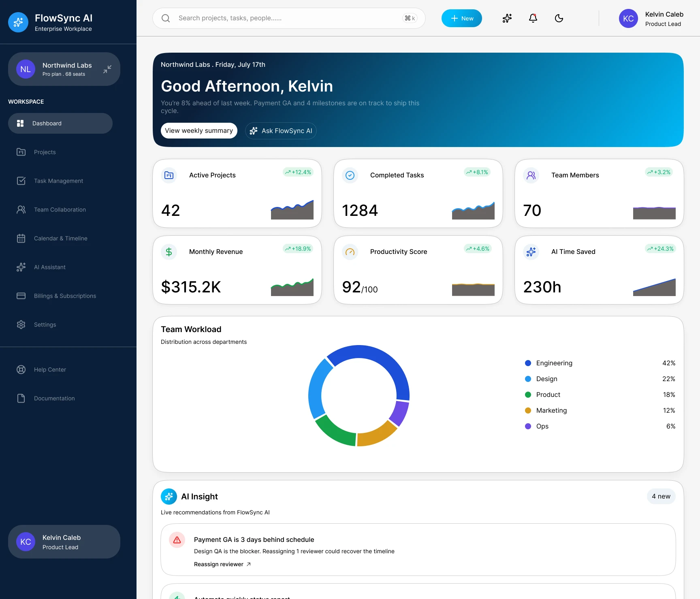This screenshot has width=700, height=599.
Task: Open notifications bell
Action: pos(533,18)
